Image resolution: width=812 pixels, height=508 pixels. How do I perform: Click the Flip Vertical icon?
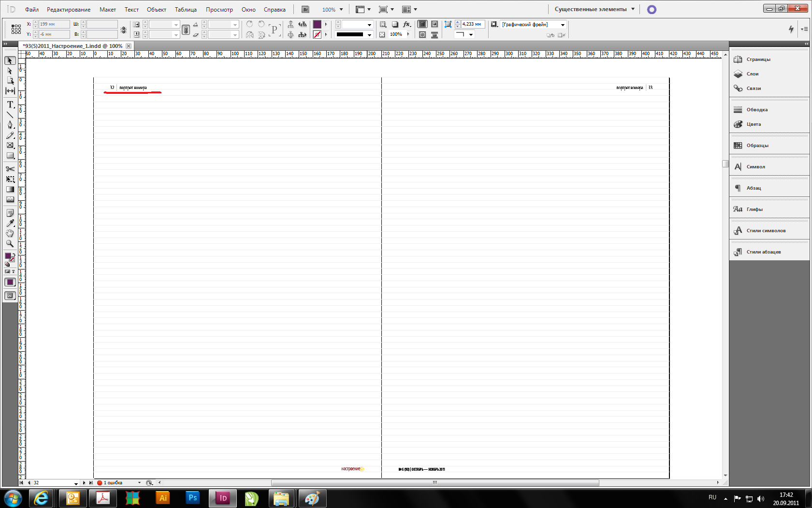click(x=261, y=34)
